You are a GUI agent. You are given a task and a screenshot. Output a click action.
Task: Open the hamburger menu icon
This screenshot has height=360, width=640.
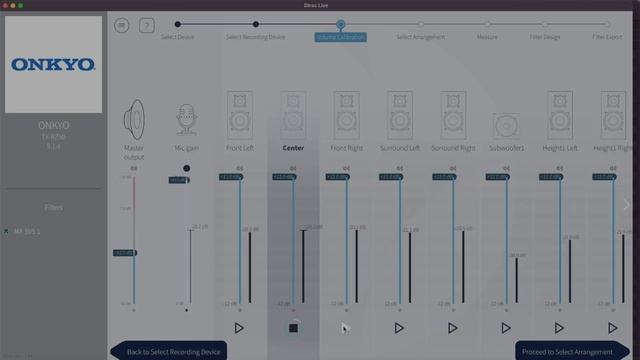click(122, 25)
